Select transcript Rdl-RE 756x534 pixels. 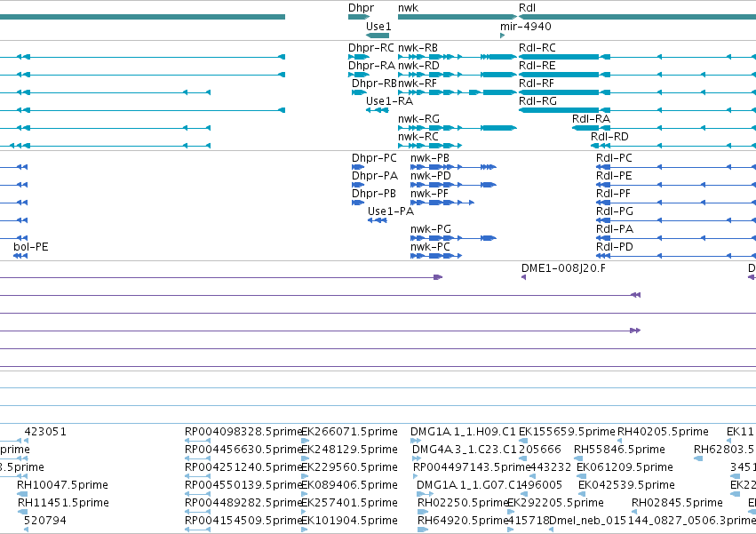pos(537,66)
